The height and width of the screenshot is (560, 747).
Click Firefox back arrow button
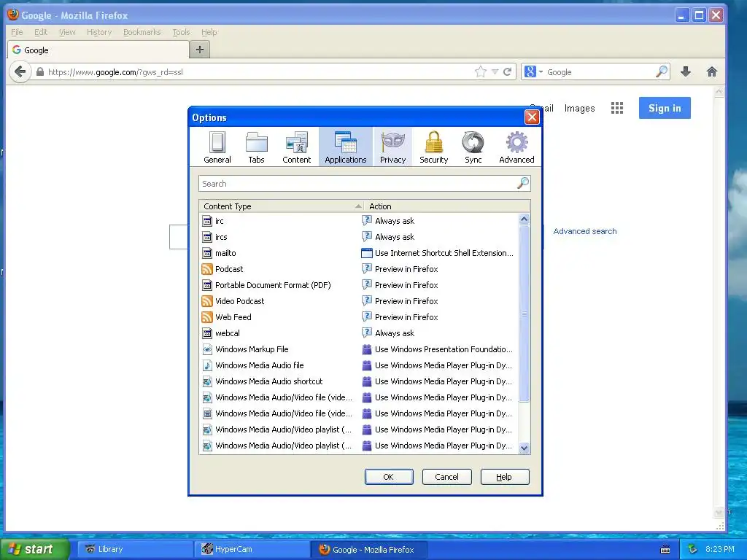pyautogui.click(x=20, y=72)
